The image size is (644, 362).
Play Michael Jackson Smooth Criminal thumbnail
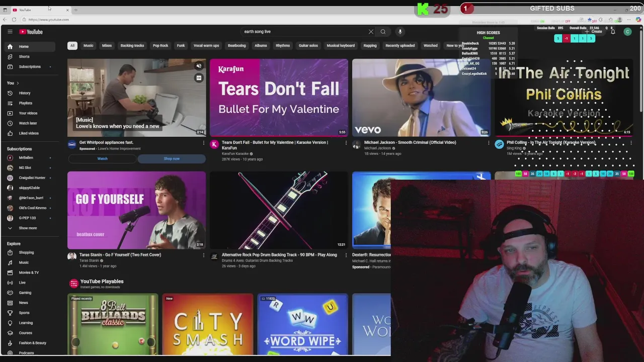[x=421, y=98]
